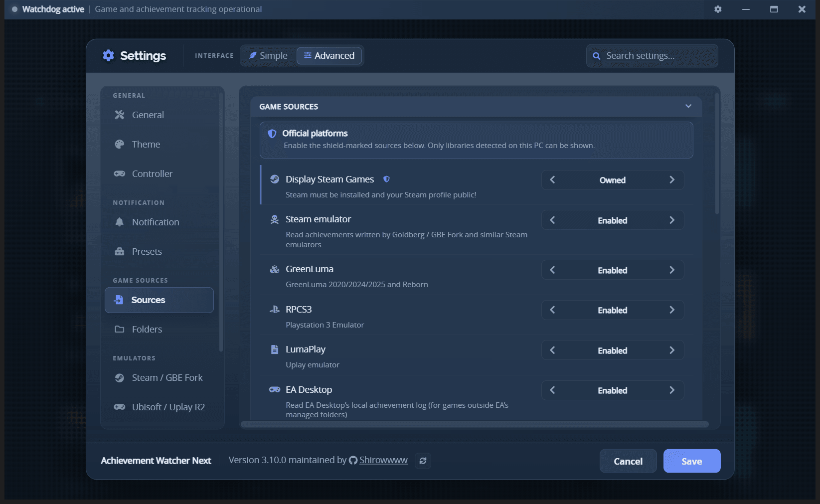Click the content panel vertical scrollbar
The height and width of the screenshot is (504, 820).
(717, 153)
